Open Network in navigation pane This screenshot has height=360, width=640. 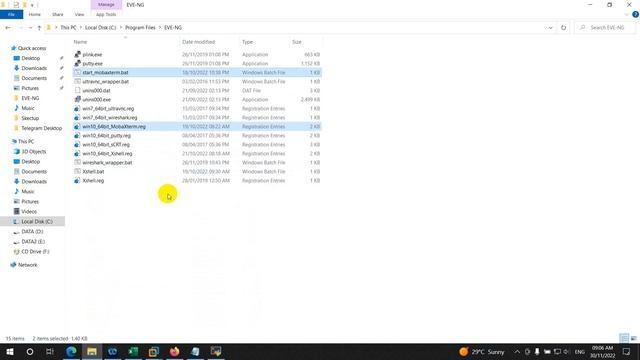[x=27, y=265]
